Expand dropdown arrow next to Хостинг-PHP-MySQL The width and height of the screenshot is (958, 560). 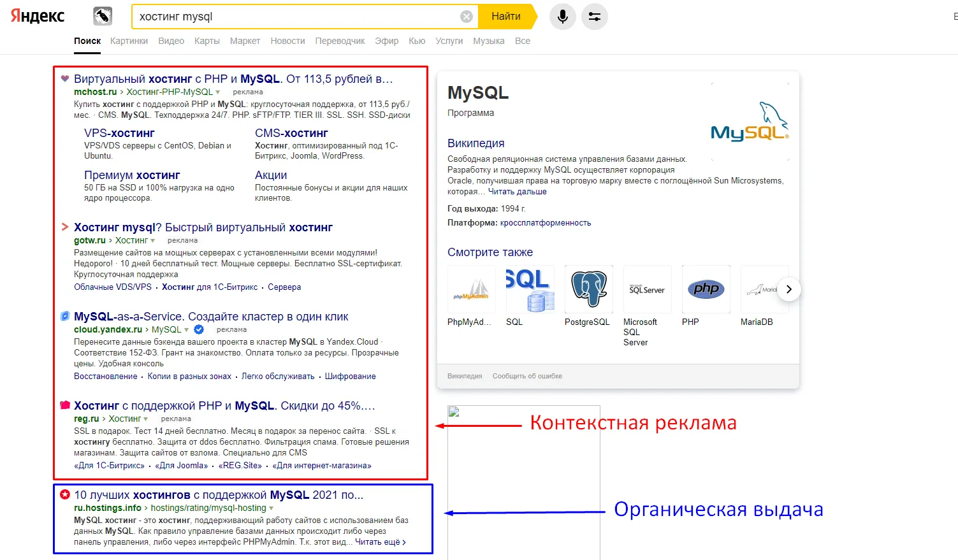218,92
